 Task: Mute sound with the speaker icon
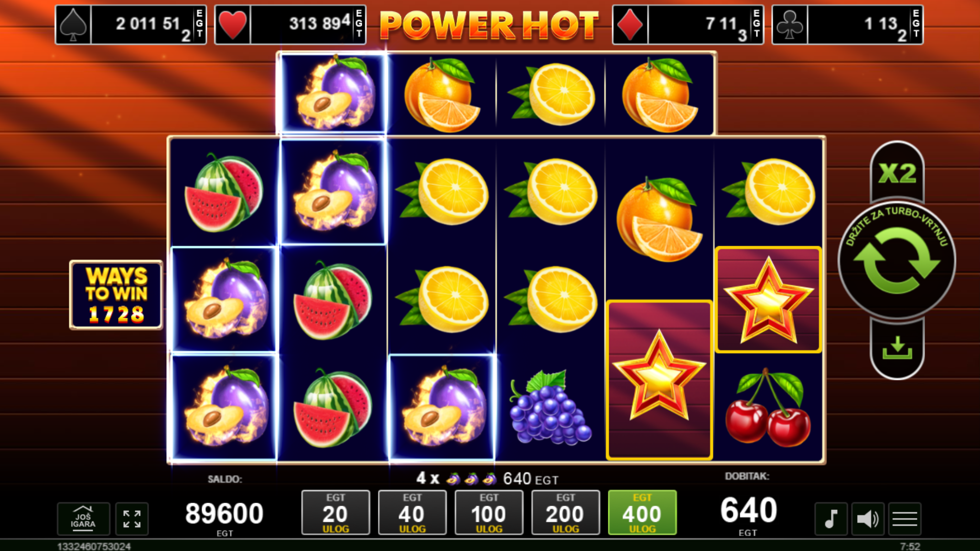pyautogui.click(x=868, y=519)
